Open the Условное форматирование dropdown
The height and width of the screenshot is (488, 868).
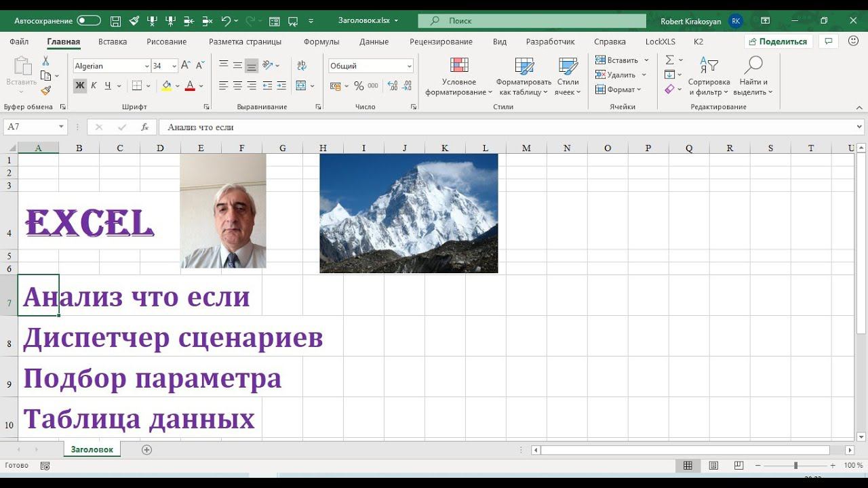pos(459,76)
